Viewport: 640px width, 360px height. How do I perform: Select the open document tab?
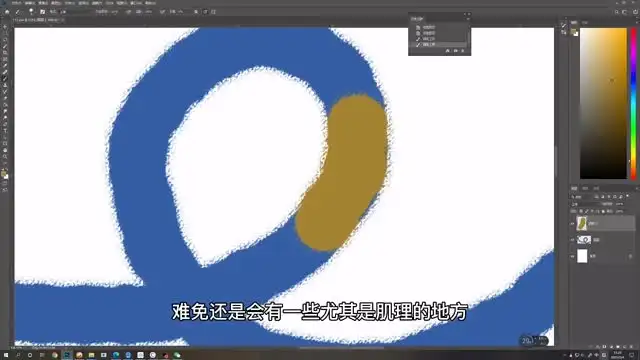39,20
